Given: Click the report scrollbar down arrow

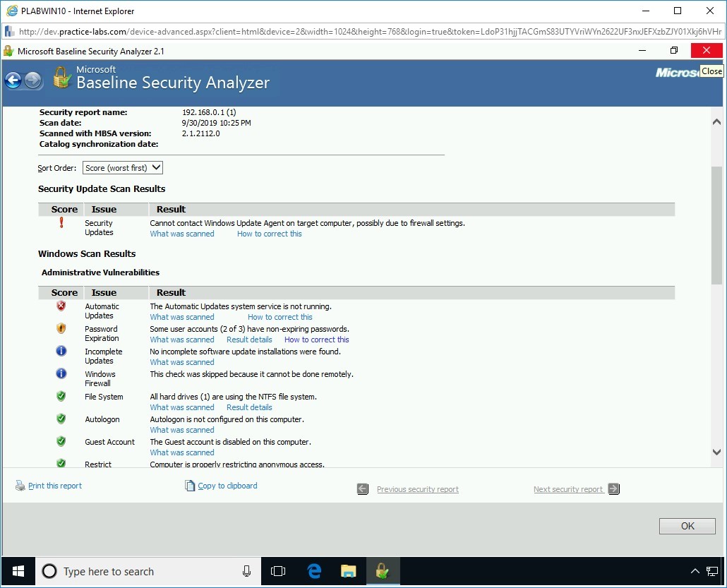Looking at the screenshot, I should [716, 452].
